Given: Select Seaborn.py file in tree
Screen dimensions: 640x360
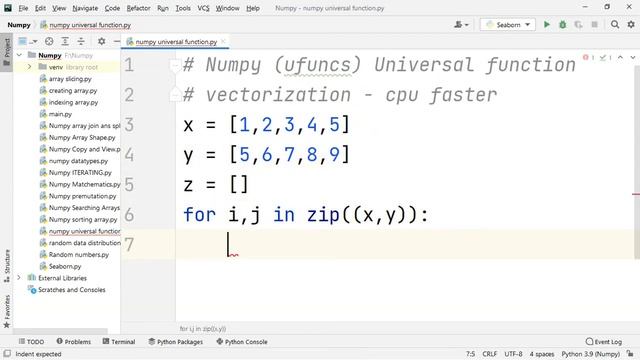Looking at the screenshot, I should [x=65, y=267].
